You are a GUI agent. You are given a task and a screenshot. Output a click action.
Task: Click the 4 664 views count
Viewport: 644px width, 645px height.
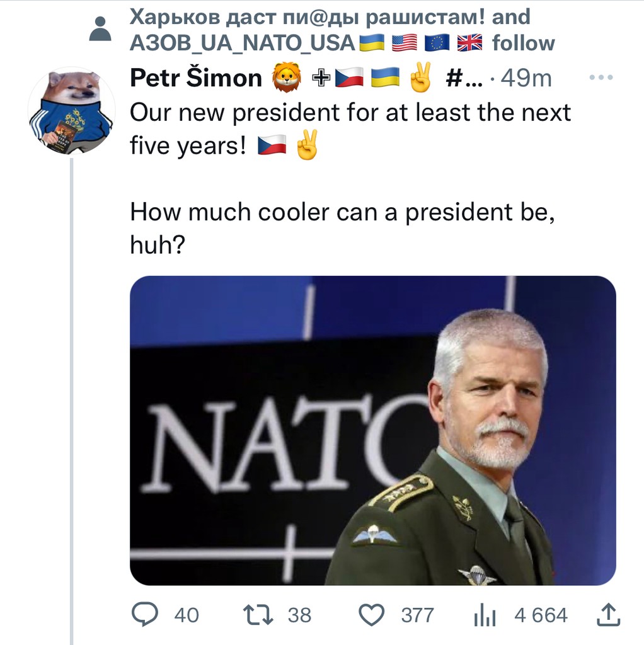click(x=541, y=615)
